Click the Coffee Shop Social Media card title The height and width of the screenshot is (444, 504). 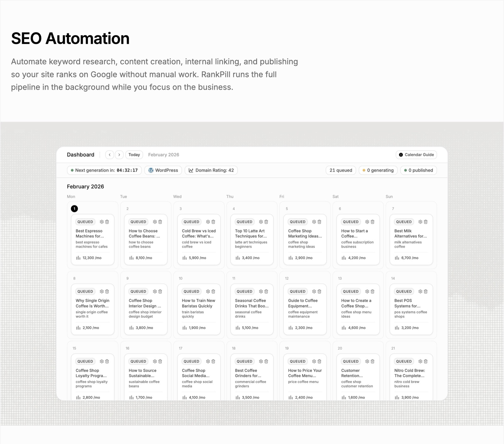pos(195,373)
